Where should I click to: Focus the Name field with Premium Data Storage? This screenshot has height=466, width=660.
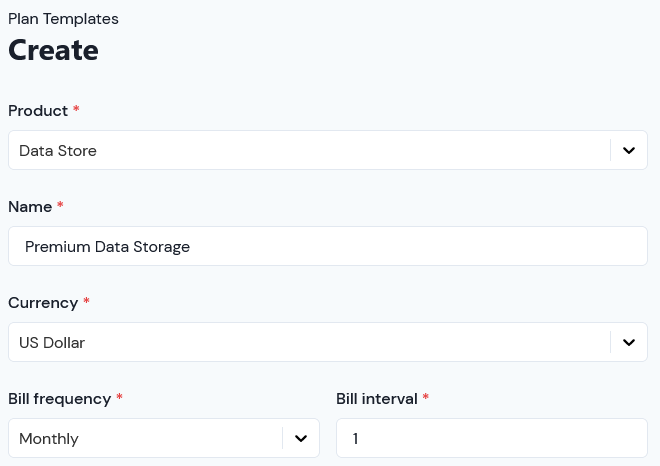click(x=328, y=246)
